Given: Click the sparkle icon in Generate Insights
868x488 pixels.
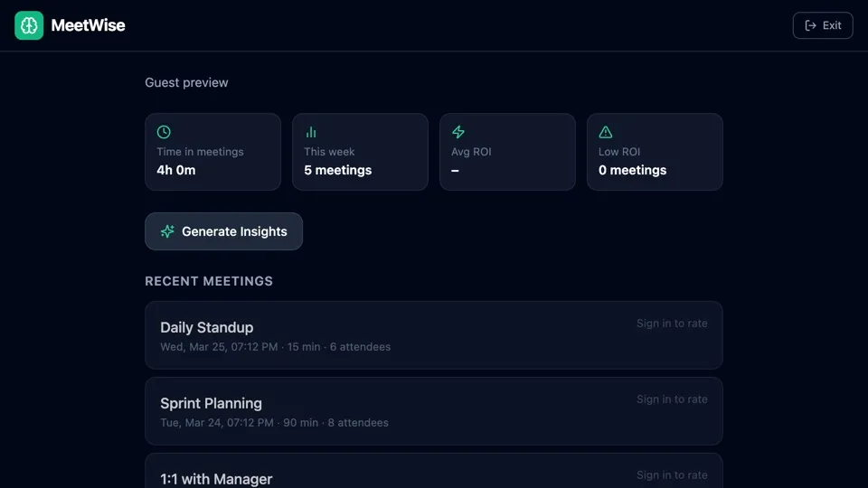Looking at the screenshot, I should point(167,231).
